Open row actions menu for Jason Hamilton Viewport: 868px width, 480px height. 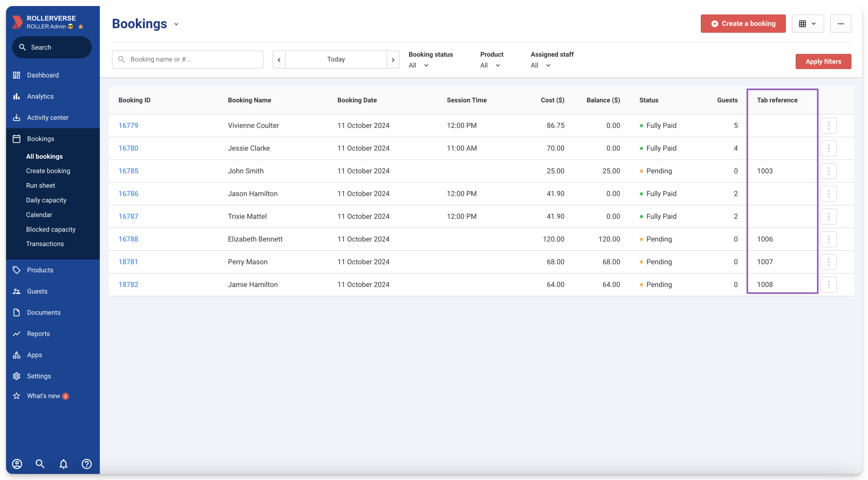tap(829, 194)
